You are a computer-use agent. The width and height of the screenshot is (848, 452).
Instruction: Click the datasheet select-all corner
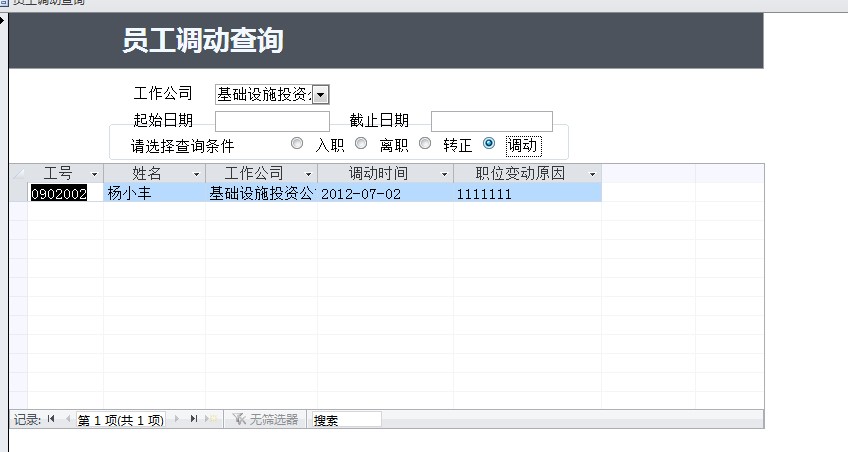(18, 173)
